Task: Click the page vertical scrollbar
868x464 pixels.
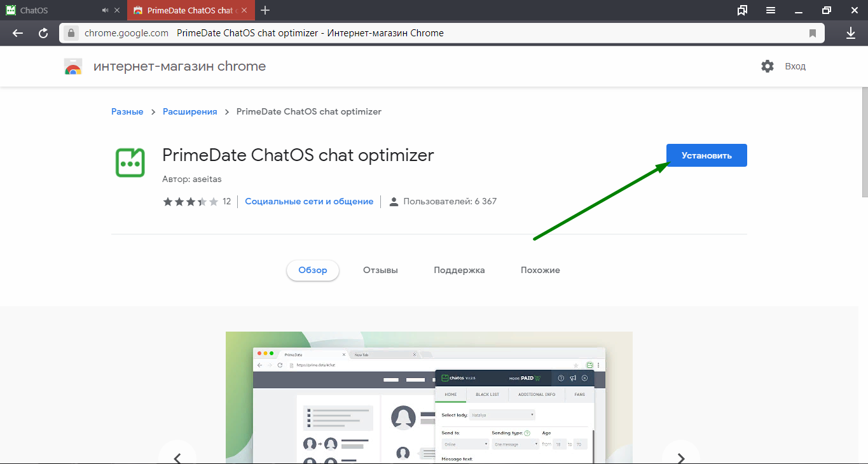Action: click(x=864, y=143)
